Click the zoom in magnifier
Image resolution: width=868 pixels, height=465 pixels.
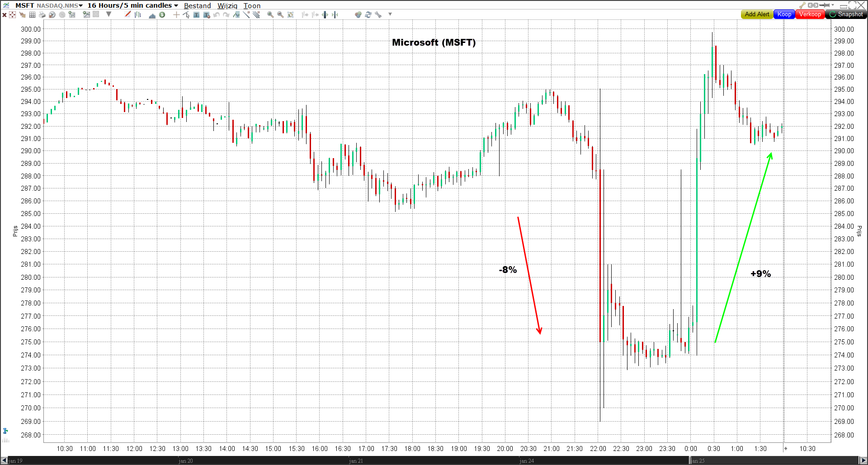pos(270,14)
